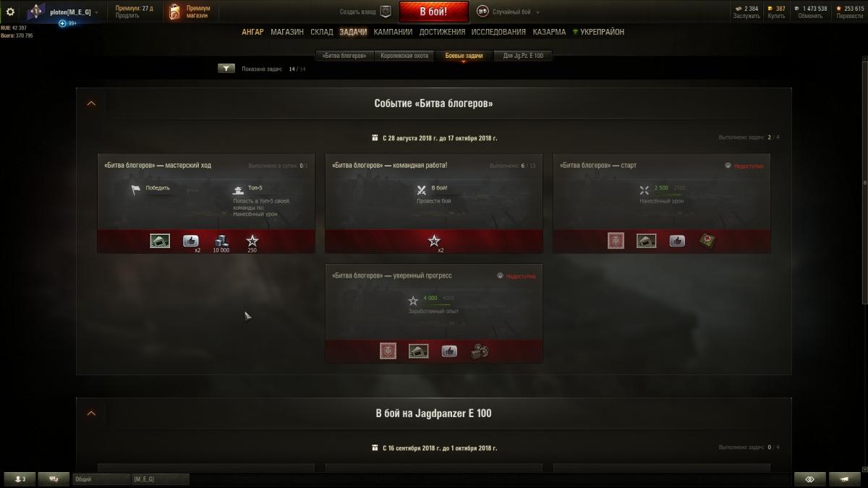Open the ИССЛЕДОВАНИЯ menu tab
Viewport: 868px width, 488px height.
coord(498,32)
